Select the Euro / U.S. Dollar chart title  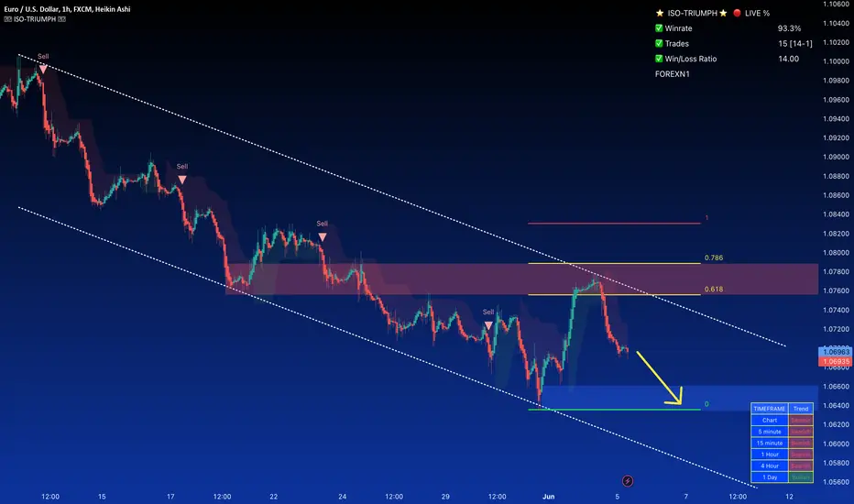click(67, 9)
